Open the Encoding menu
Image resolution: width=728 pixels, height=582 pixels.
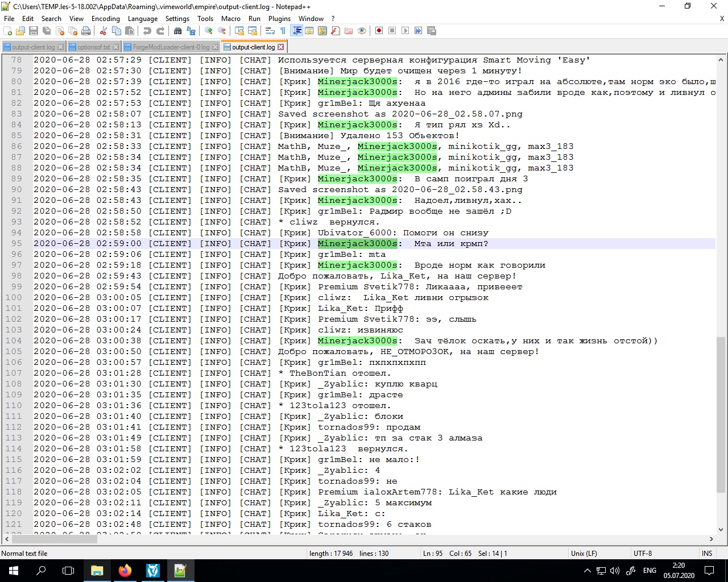[106, 19]
